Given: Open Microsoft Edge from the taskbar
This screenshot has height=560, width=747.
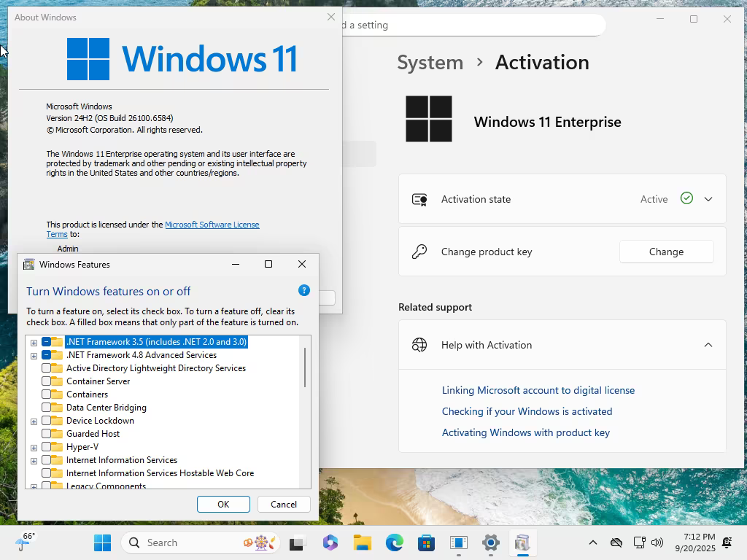Looking at the screenshot, I should [x=395, y=542].
